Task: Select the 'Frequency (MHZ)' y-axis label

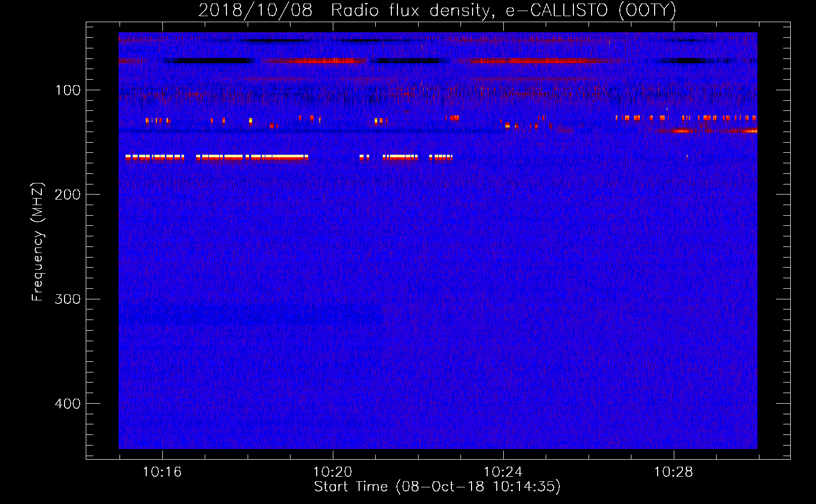Action: [x=38, y=241]
